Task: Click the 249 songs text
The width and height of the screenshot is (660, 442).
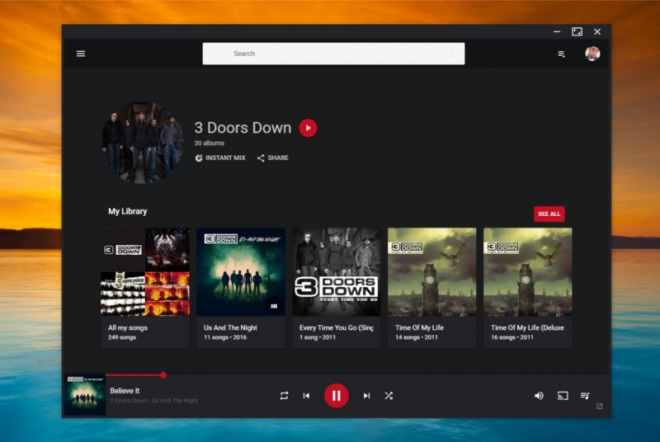Action: (x=122, y=338)
